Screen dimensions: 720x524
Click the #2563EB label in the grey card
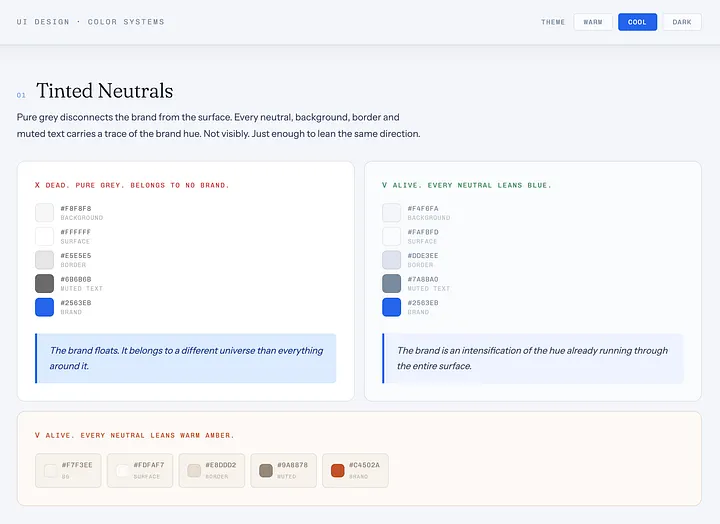[76, 303]
